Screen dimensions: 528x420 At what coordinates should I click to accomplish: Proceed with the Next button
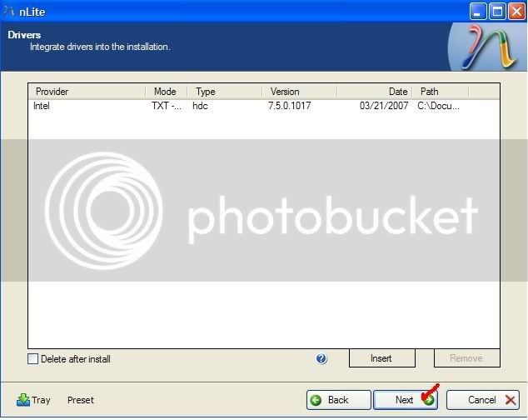(406, 400)
